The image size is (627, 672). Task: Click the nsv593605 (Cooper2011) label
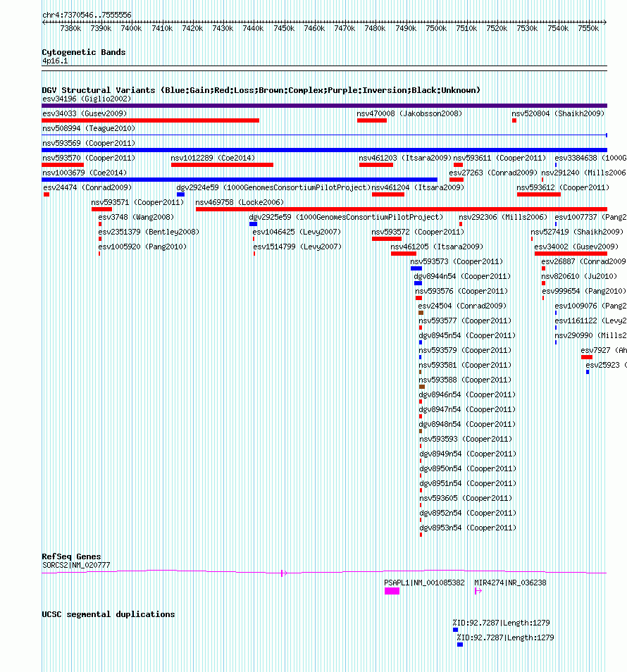click(466, 498)
